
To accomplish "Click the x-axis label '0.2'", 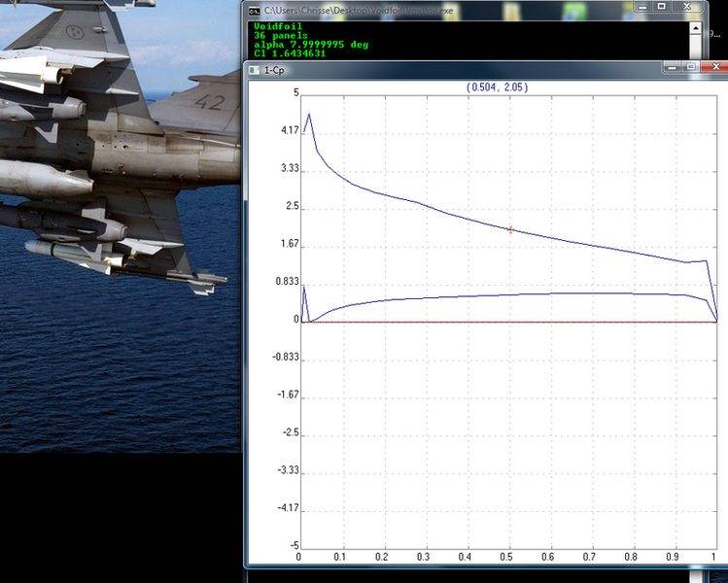I will [x=382, y=557].
